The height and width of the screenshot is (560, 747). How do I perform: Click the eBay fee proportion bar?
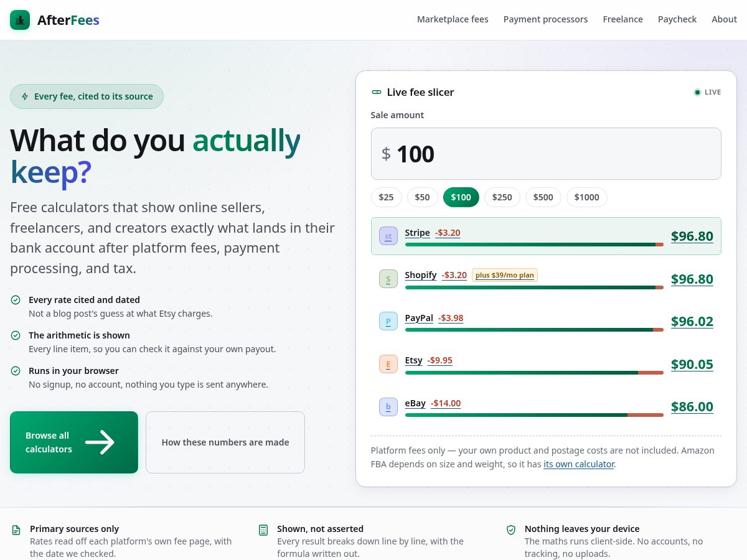pos(534,414)
